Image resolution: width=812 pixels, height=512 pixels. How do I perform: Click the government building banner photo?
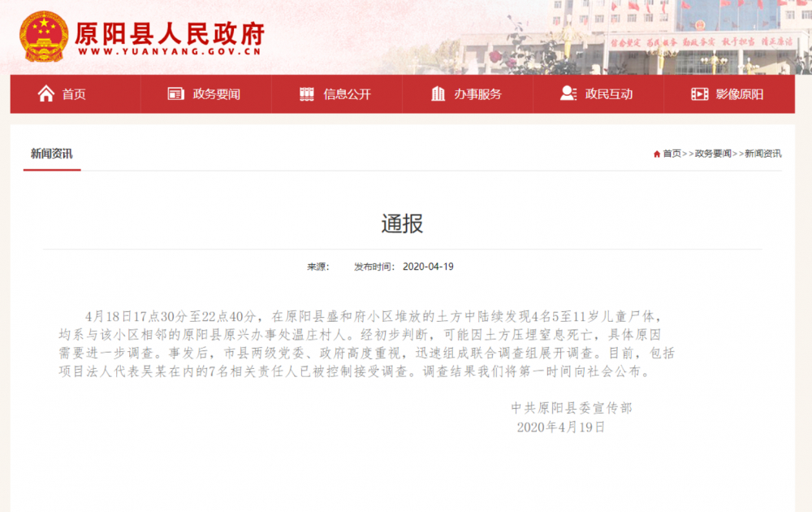tap(641, 35)
